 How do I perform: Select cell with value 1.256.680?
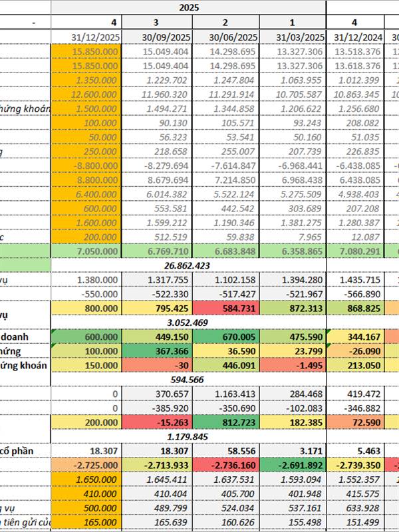point(355,108)
